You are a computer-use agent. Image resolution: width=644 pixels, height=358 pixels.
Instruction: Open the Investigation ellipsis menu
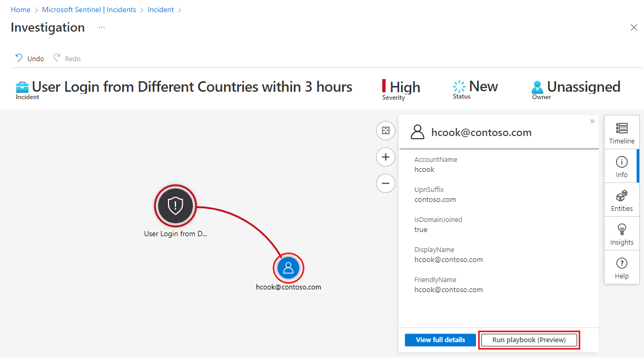pyautogui.click(x=101, y=28)
